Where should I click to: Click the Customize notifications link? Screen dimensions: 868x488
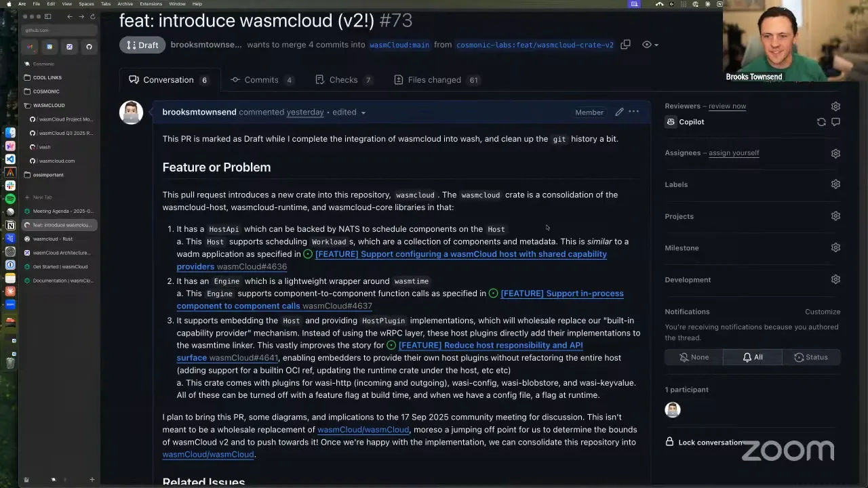pos(823,312)
